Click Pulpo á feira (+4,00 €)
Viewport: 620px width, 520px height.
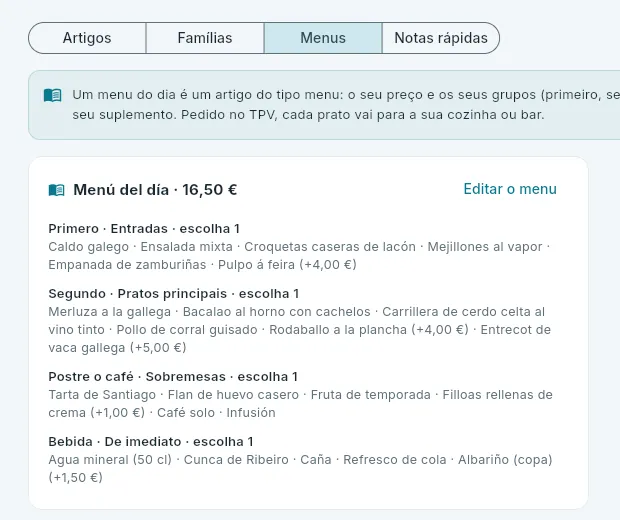point(287,265)
